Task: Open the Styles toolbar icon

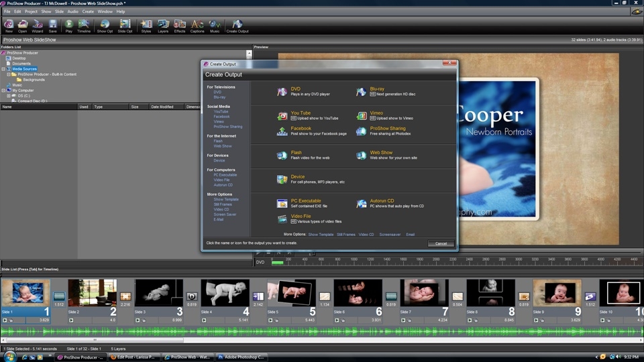Action: pyautogui.click(x=146, y=25)
